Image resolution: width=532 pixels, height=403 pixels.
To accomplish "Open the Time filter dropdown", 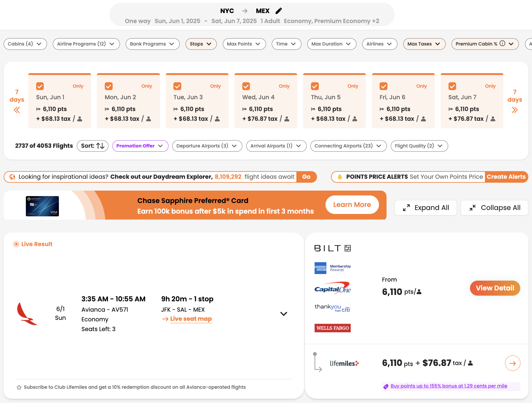I will point(286,44).
